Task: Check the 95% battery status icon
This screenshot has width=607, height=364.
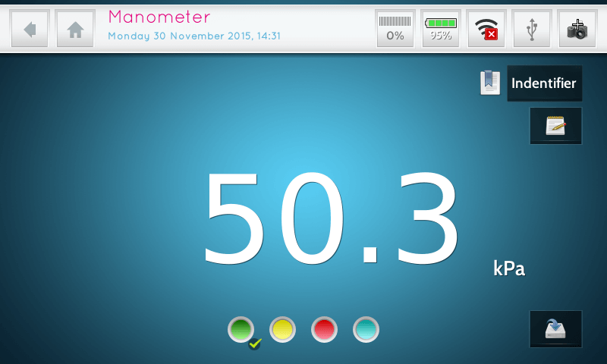Action: pos(441,29)
